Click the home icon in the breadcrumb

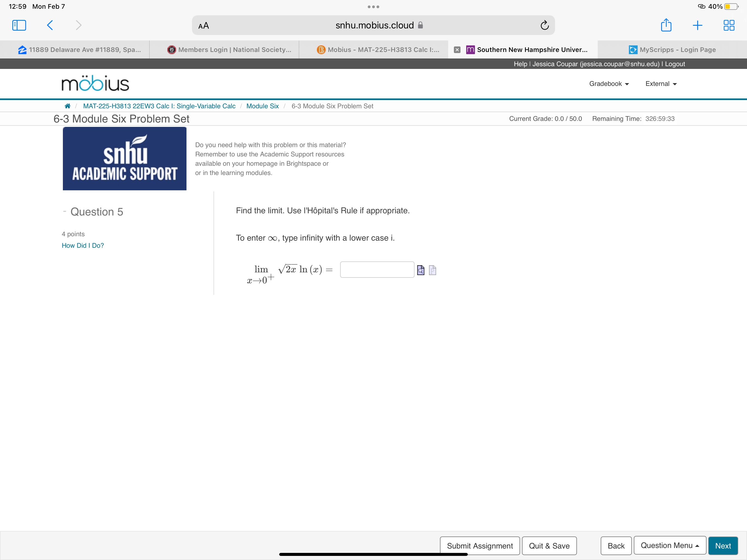point(67,106)
